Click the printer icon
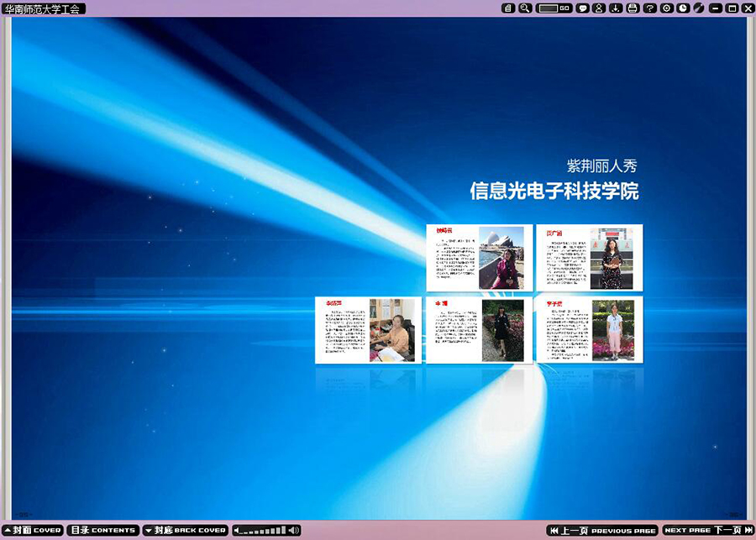This screenshot has height=540, width=756. 633,8
